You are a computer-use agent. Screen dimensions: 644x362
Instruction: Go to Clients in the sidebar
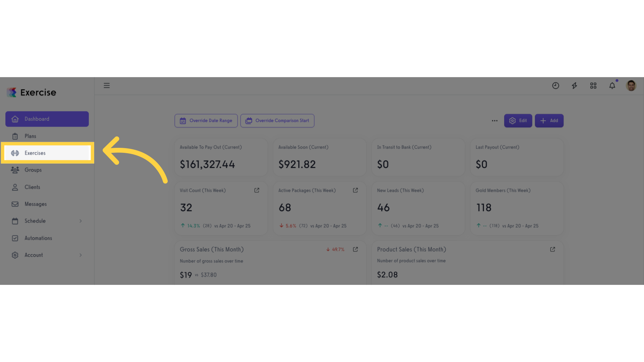tap(47, 187)
